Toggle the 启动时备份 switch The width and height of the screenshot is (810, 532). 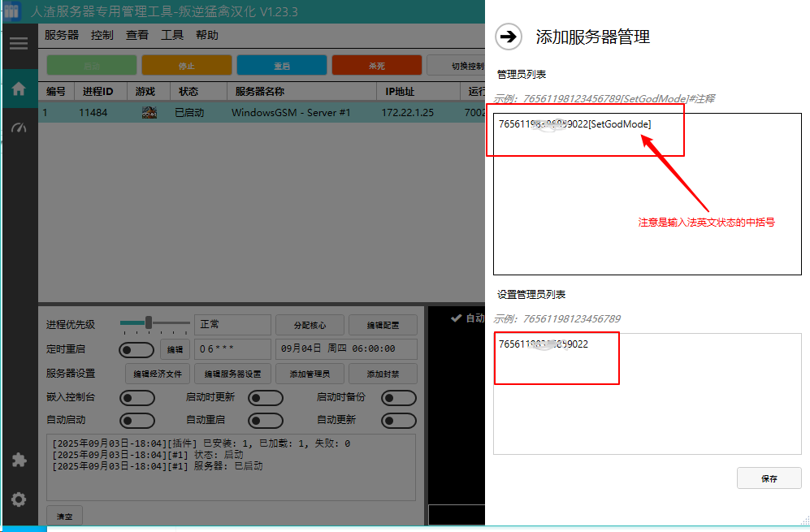[x=399, y=398]
